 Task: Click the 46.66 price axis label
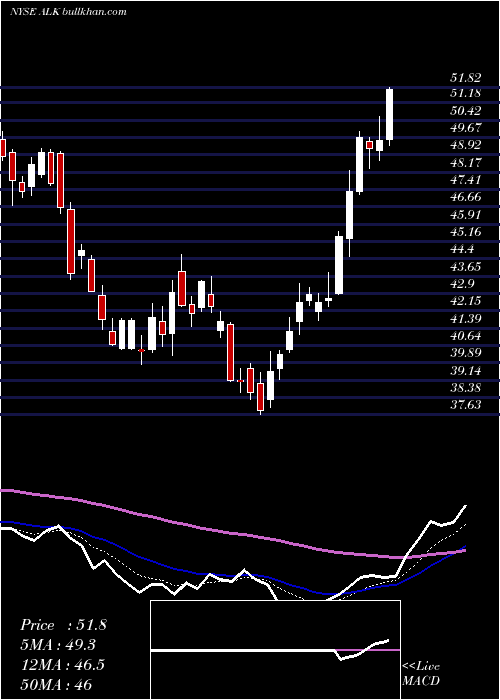pyautogui.click(x=466, y=197)
